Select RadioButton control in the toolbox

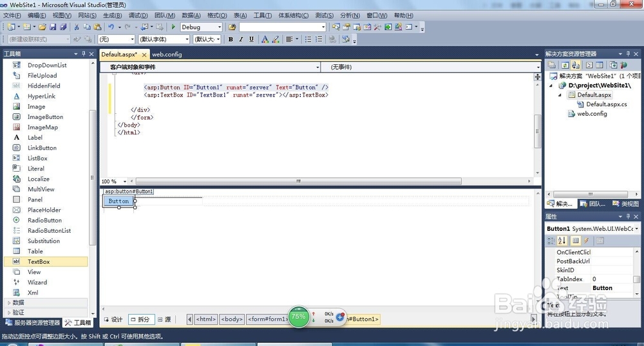click(46, 220)
